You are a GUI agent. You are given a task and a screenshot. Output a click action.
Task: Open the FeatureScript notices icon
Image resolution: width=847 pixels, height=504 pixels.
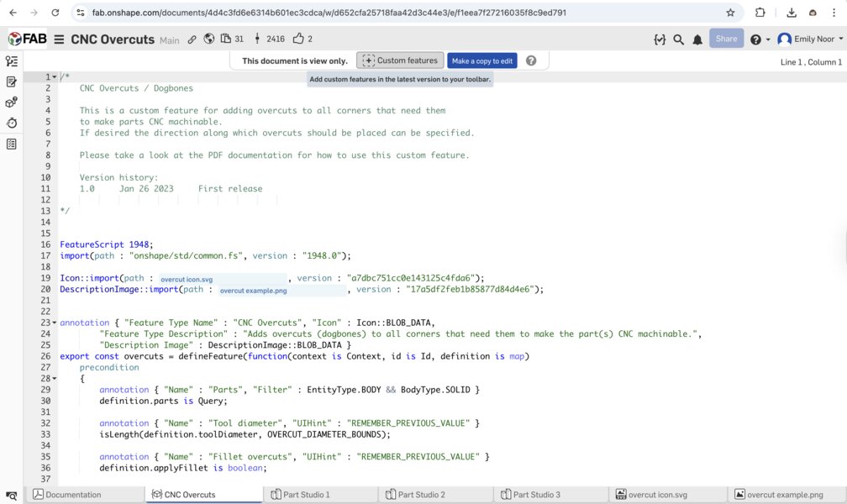[660, 39]
